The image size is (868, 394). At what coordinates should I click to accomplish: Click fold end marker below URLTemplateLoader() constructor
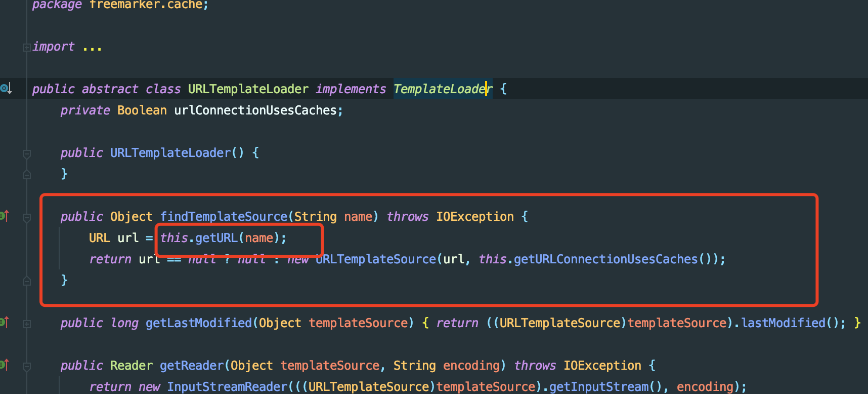point(27,175)
